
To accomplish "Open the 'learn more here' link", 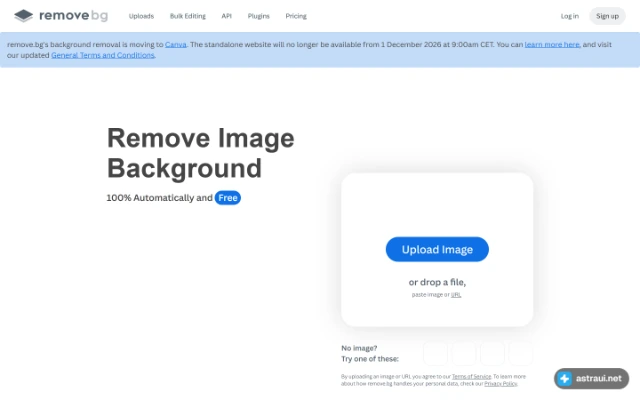I will coord(552,44).
